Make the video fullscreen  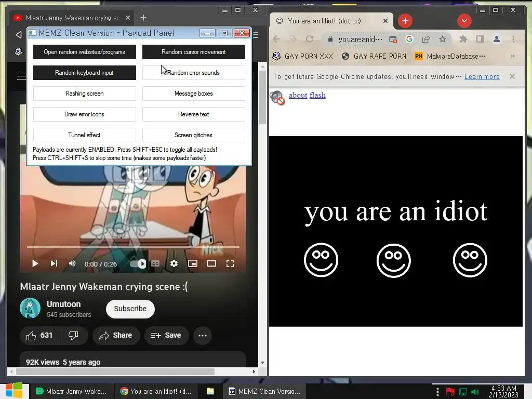[230, 263]
